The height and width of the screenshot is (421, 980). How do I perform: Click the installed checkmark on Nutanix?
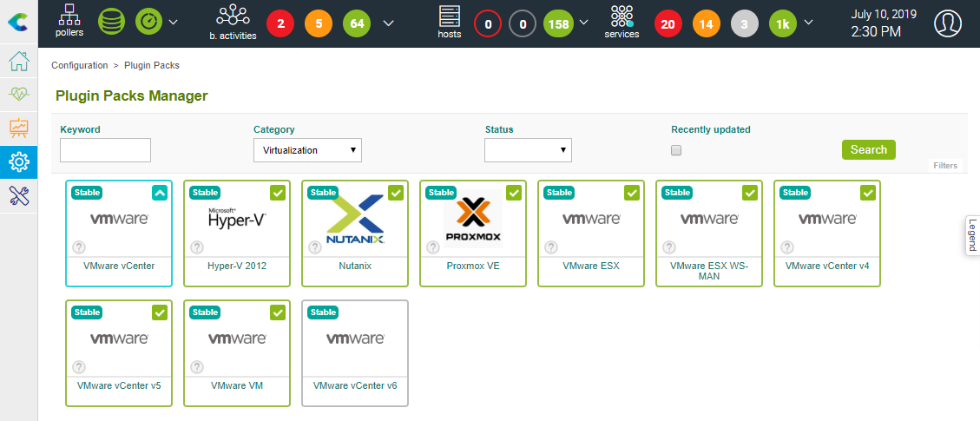(x=396, y=193)
